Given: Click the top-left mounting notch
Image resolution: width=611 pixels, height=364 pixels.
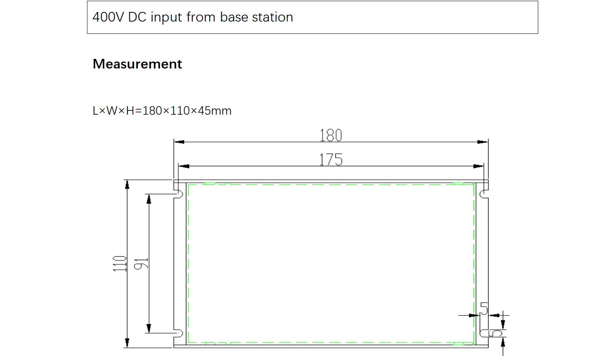Looking at the screenshot, I should click(x=179, y=194).
